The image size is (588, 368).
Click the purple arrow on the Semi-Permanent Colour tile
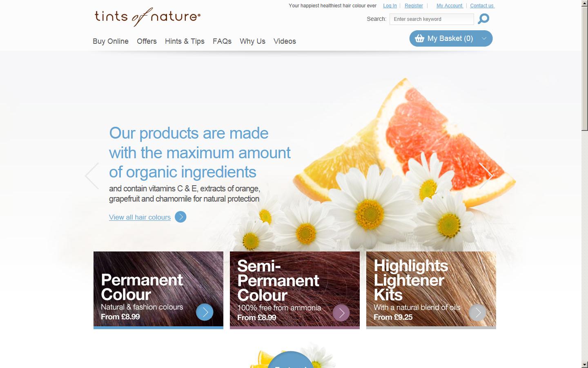(x=341, y=313)
